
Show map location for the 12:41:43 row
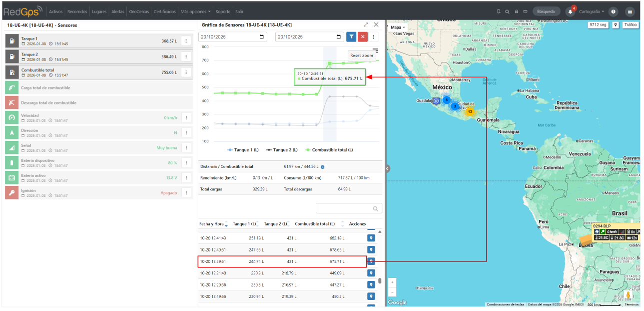(x=371, y=238)
